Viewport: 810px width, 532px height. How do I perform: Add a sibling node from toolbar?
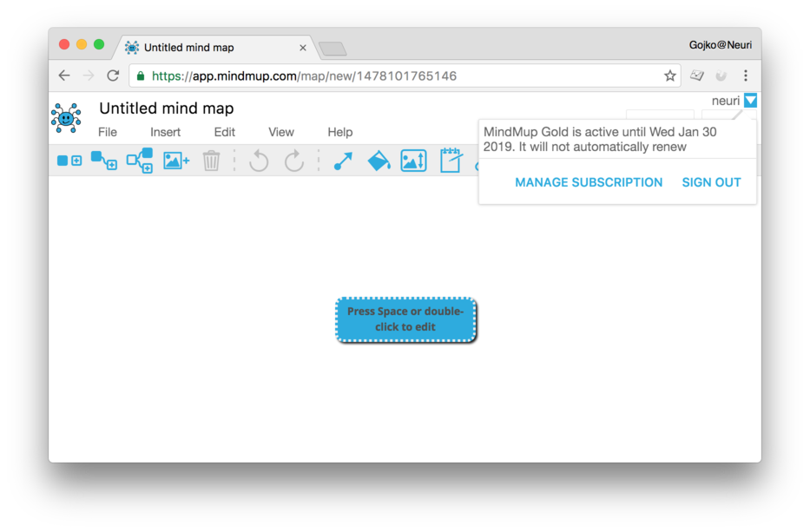tap(69, 161)
